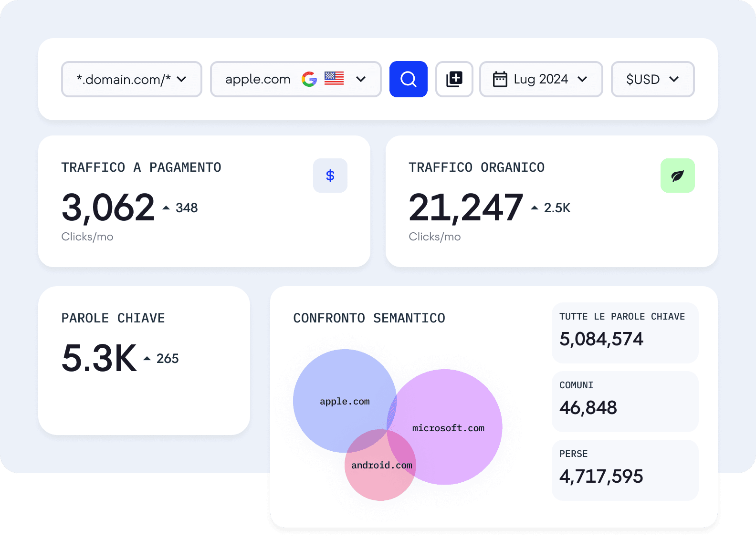
Task: Click the add-to-collection plus icon button
Action: pyautogui.click(x=454, y=79)
